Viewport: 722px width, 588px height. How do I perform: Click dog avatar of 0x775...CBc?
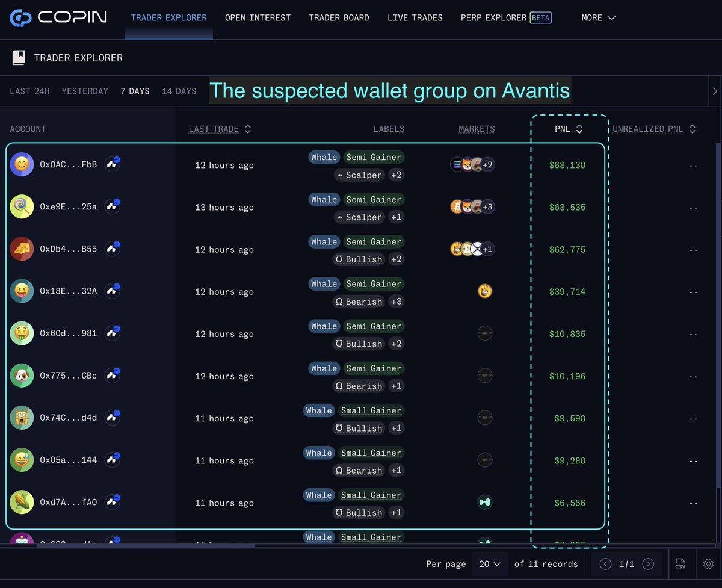(22, 376)
